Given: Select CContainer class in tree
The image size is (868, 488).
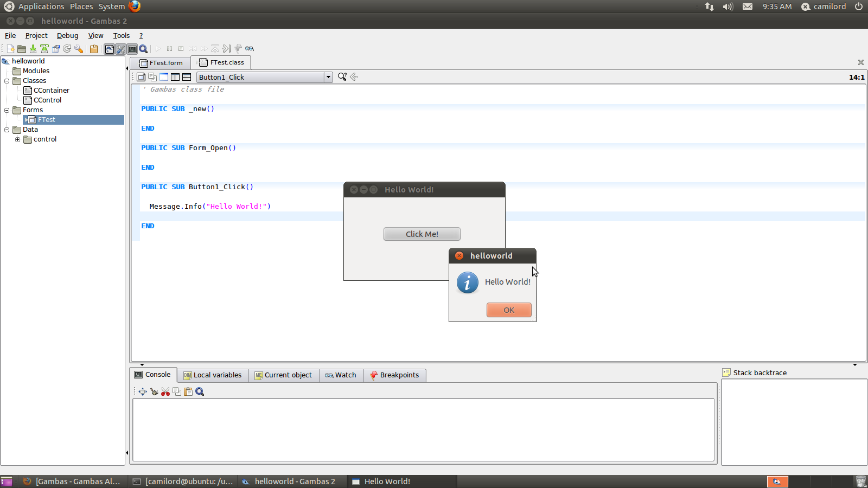Looking at the screenshot, I should (52, 90).
